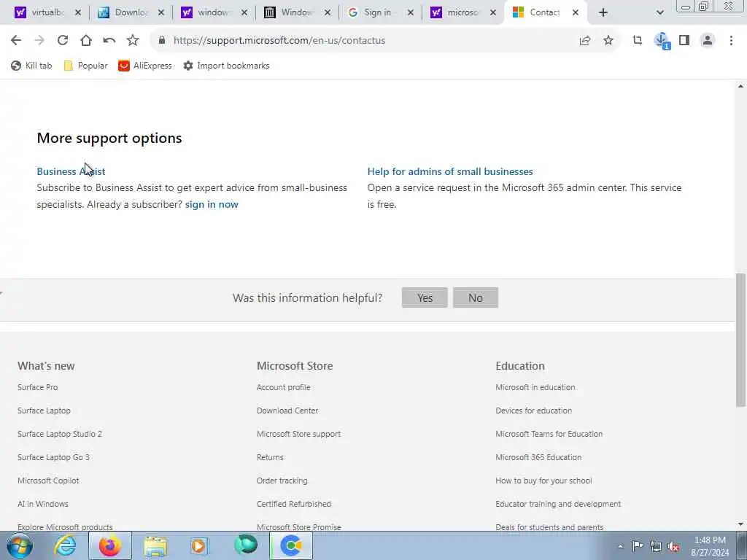Click the crop screenshot toolbar icon
Viewport: 747px width, 560px height.
638,41
